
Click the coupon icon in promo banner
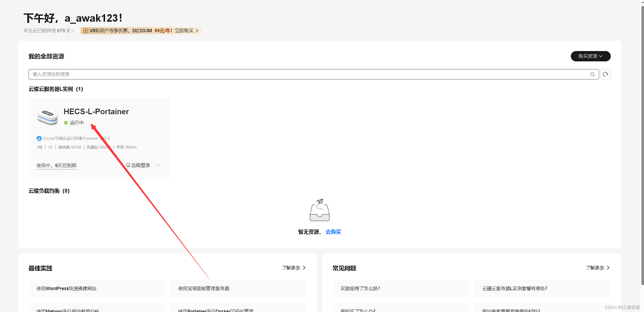point(86,31)
